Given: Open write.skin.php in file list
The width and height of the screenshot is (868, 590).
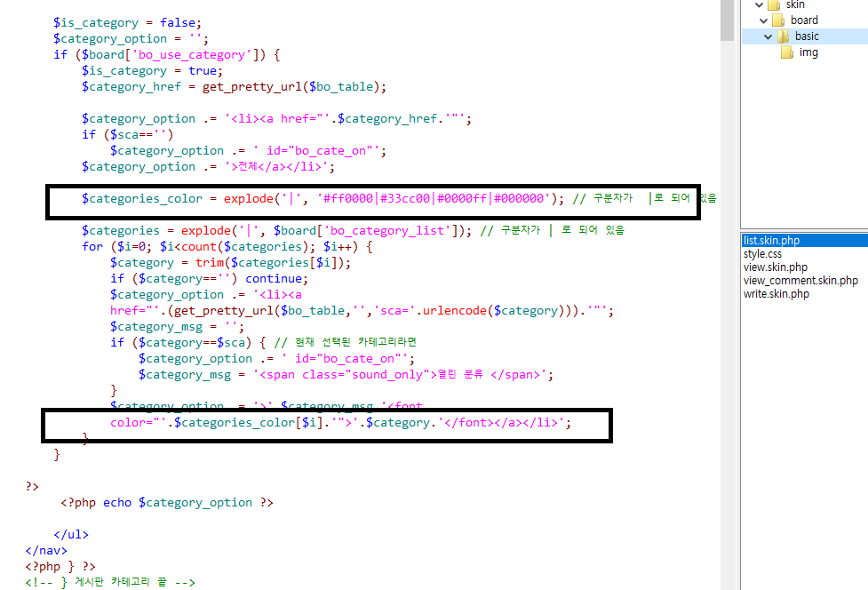Looking at the screenshot, I should [776, 294].
